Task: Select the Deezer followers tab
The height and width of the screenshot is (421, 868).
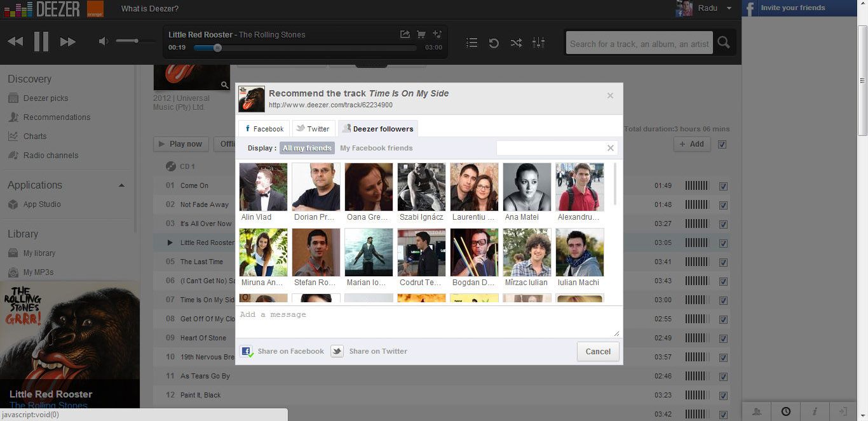Action: pyautogui.click(x=378, y=128)
